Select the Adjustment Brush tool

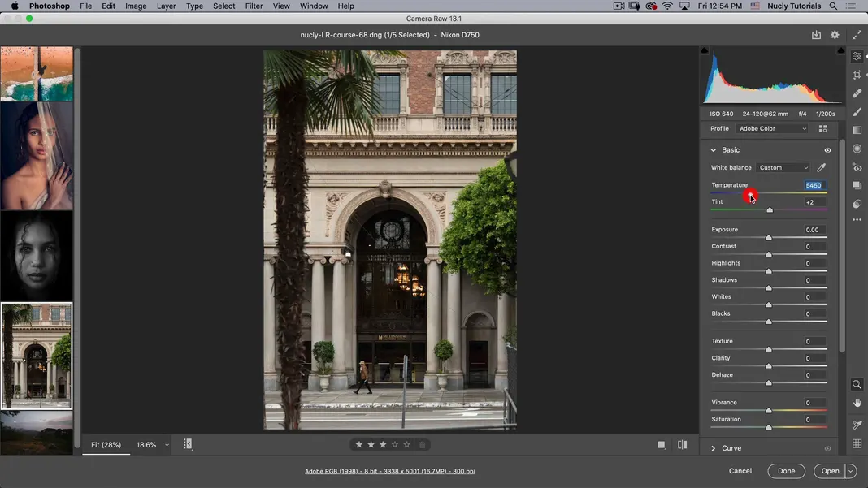[x=857, y=112]
